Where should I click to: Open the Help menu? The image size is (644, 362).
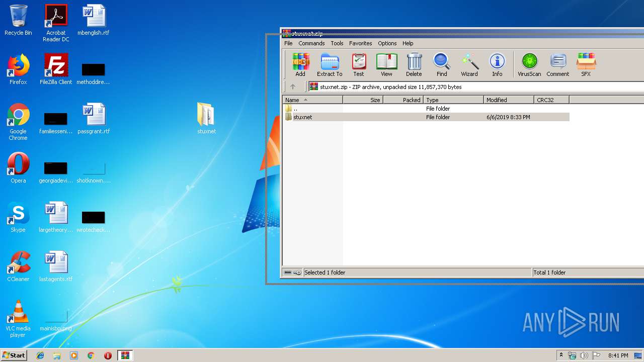pyautogui.click(x=408, y=43)
